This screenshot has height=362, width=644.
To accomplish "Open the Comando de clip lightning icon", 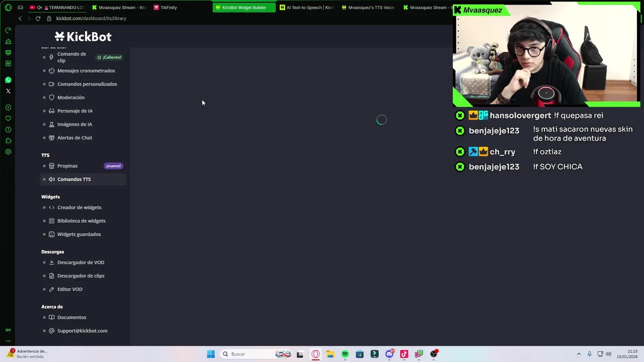I will 51,57.
